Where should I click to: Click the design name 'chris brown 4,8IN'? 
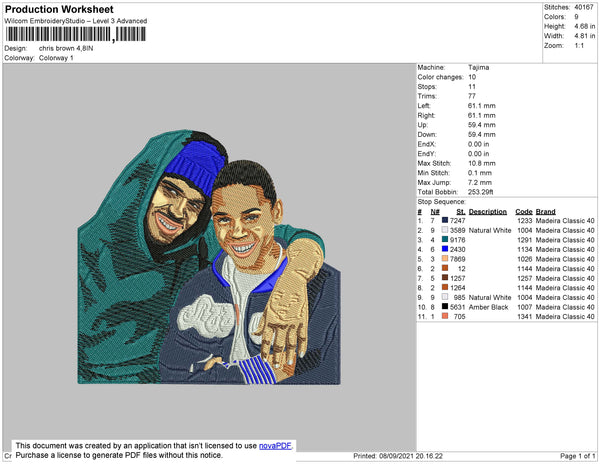pos(66,49)
